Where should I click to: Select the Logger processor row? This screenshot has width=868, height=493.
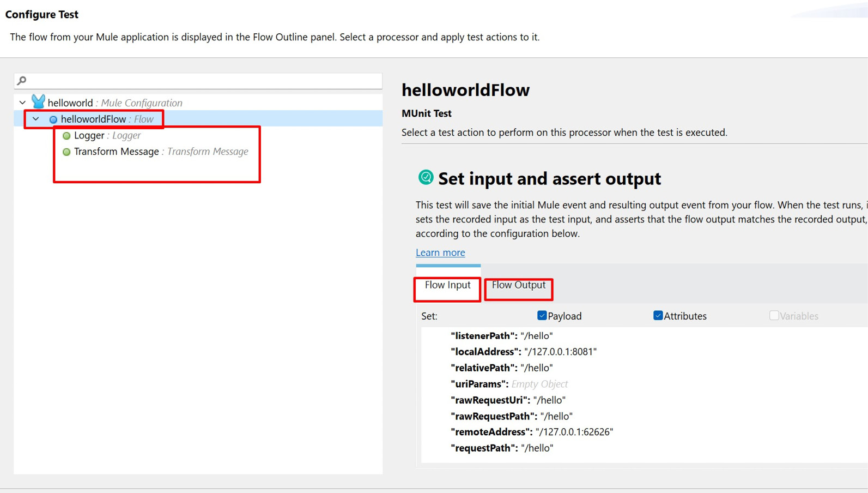pyautogui.click(x=198, y=135)
